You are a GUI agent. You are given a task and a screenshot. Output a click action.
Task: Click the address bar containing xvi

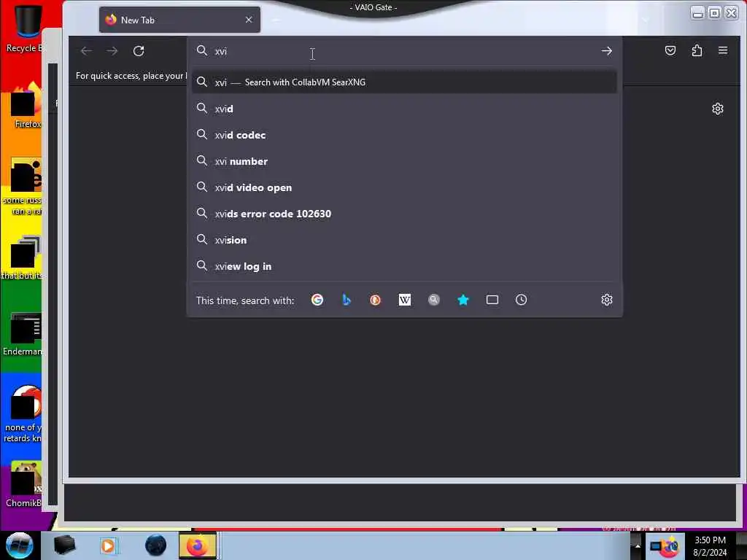[x=404, y=51]
